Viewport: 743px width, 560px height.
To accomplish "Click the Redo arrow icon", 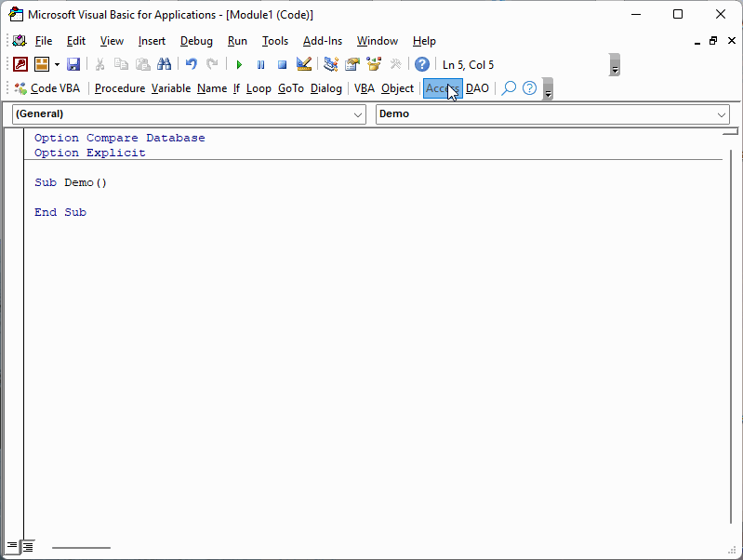I will (212, 64).
